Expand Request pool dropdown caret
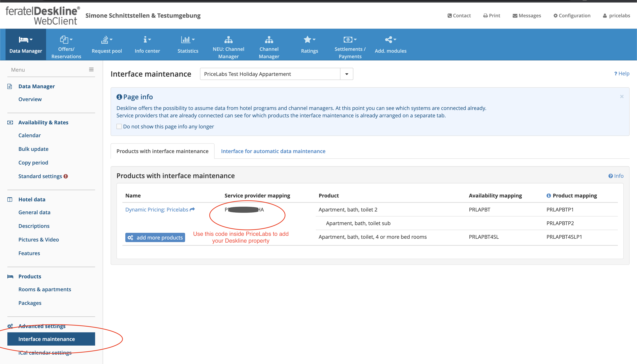 click(111, 39)
